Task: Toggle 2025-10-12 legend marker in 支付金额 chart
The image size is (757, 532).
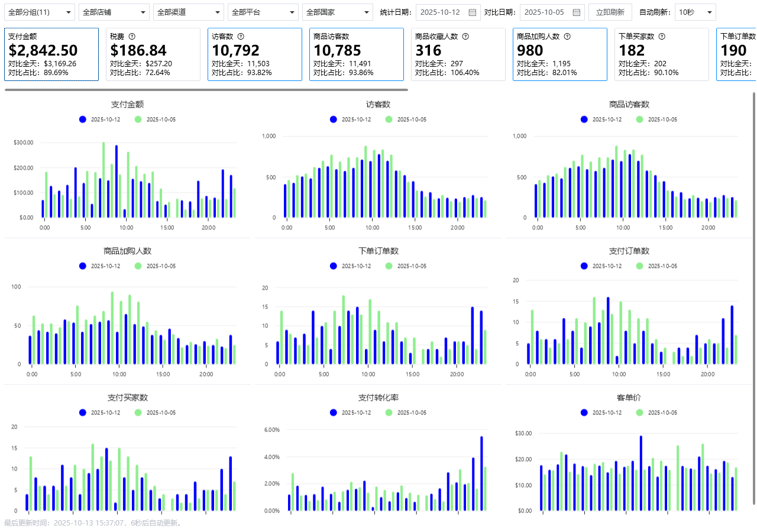Action: point(83,119)
